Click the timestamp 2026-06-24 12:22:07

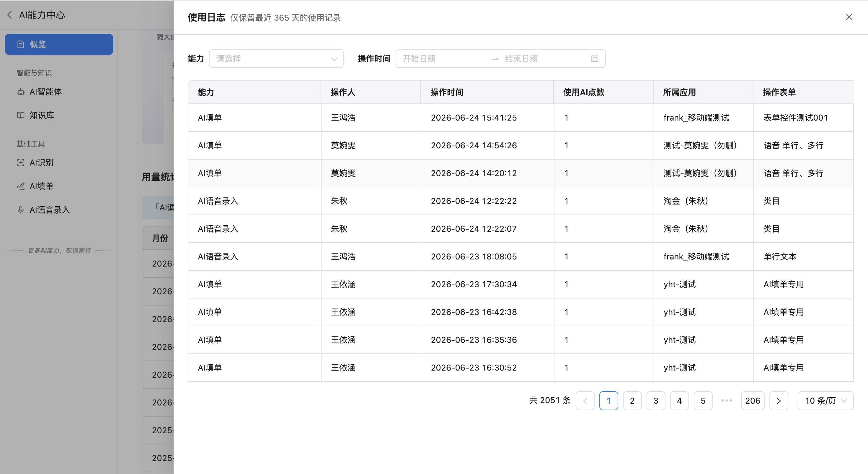click(474, 229)
